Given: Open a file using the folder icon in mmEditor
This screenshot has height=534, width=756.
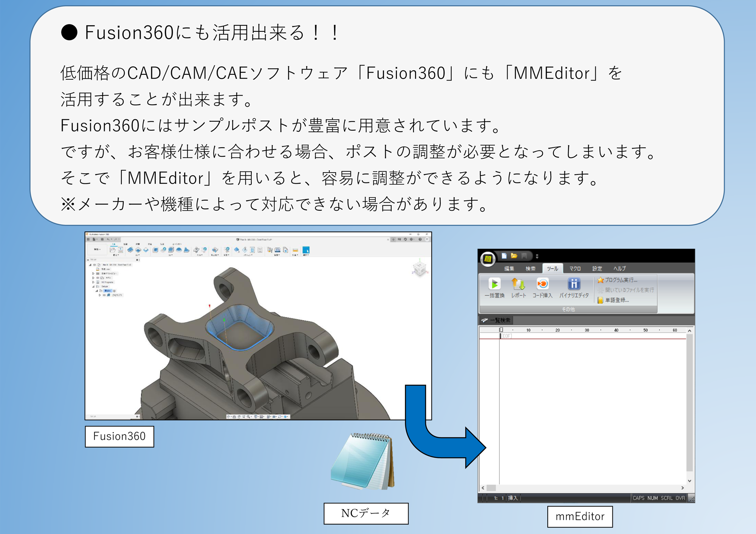Looking at the screenshot, I should [515, 256].
